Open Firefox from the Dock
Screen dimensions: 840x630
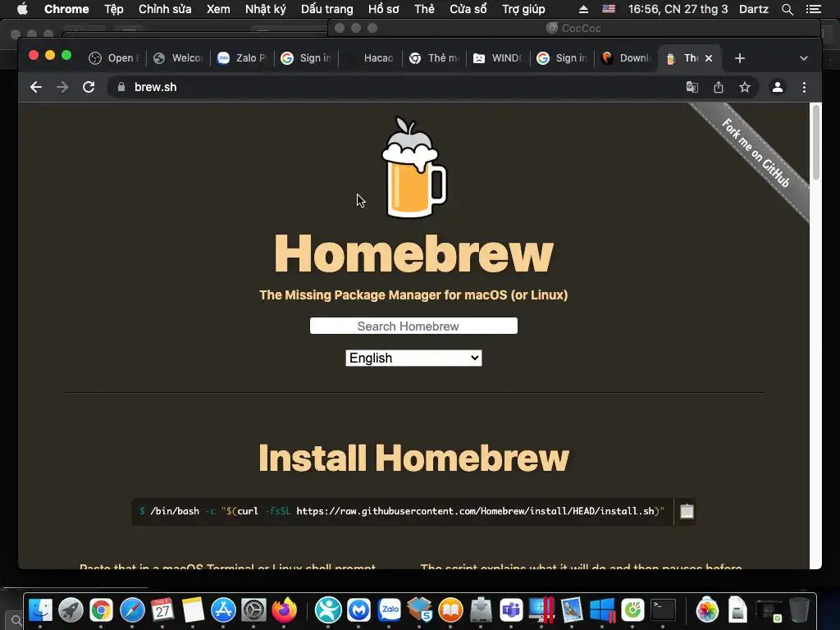pos(285,609)
